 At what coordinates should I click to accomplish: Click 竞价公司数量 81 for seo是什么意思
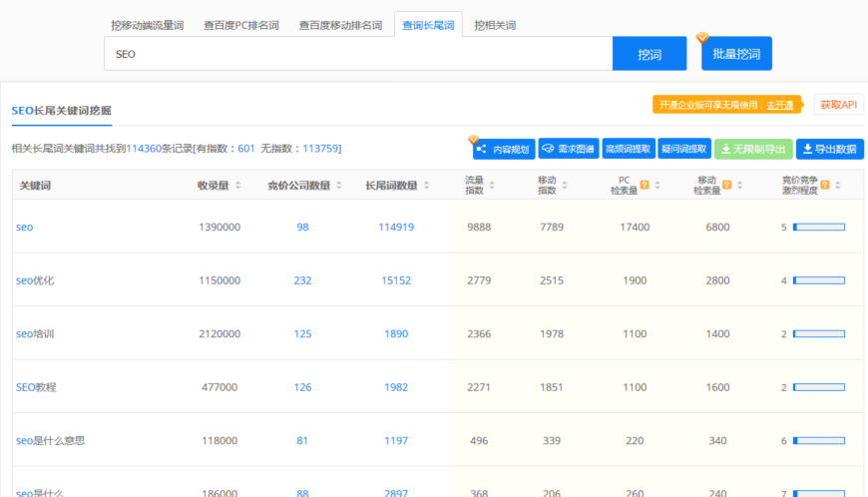[302, 440]
